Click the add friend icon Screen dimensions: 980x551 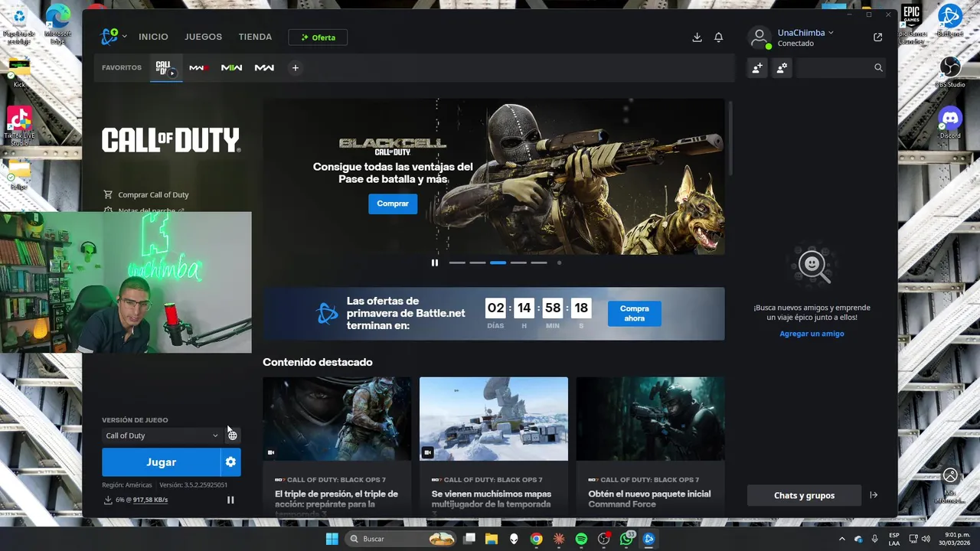point(757,67)
